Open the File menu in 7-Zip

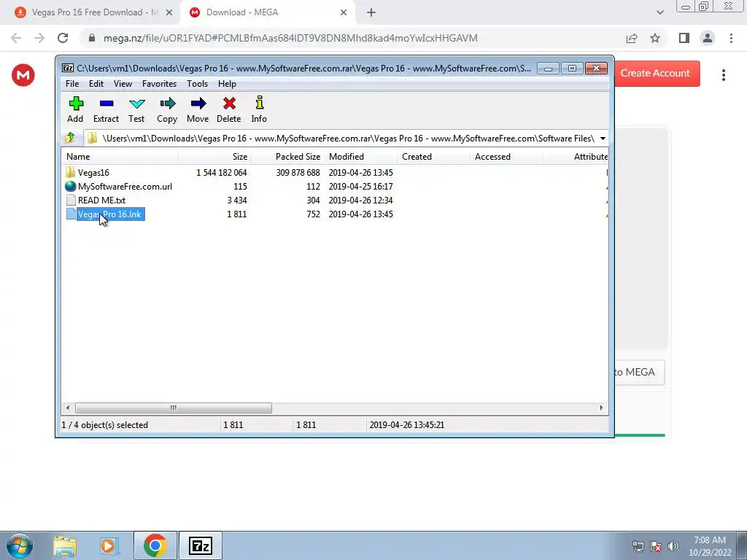[72, 84]
